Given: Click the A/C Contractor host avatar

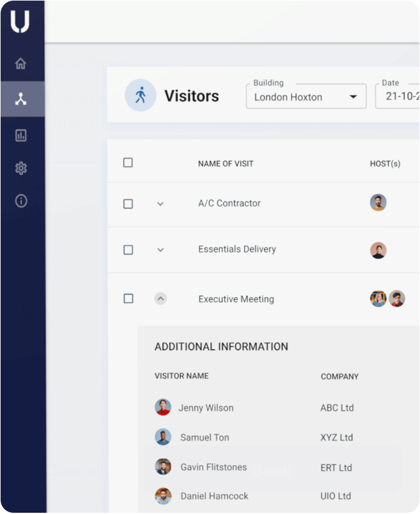Looking at the screenshot, I should click(x=378, y=203).
